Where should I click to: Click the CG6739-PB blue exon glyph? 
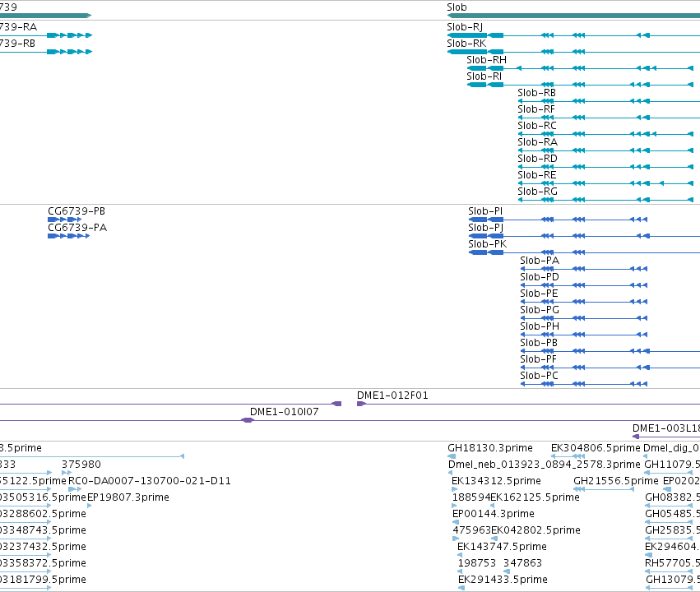pyautogui.click(x=65, y=220)
